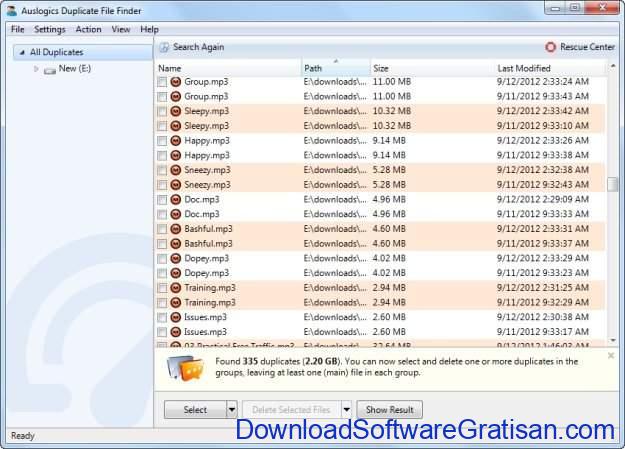Click the Search Again link
Image resolution: width=625 pixels, height=449 pixels.
point(199,47)
